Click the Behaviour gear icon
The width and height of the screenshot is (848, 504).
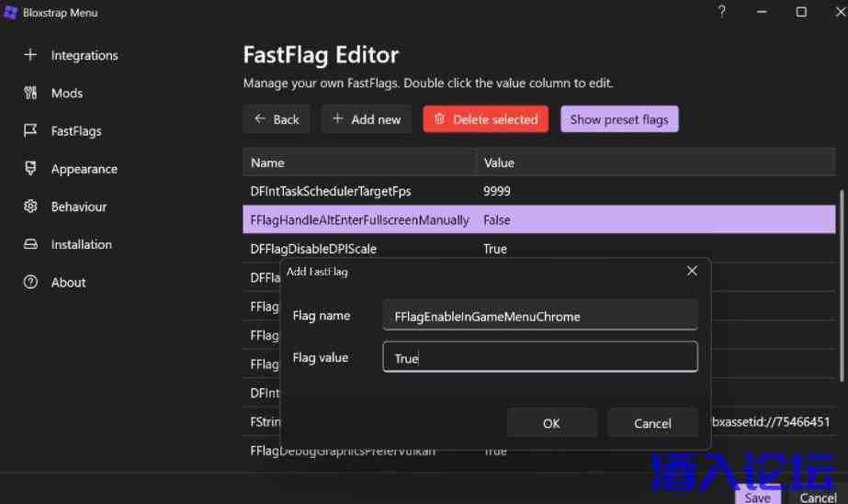click(x=30, y=207)
